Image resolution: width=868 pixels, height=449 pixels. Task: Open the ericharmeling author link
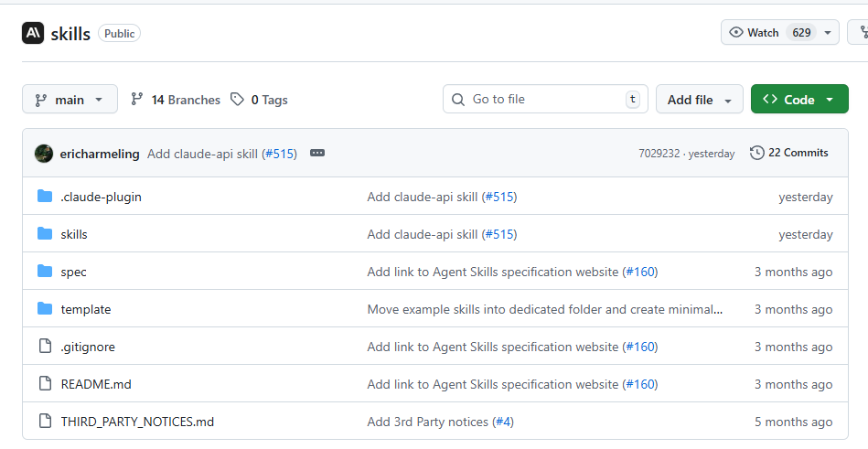coord(100,154)
